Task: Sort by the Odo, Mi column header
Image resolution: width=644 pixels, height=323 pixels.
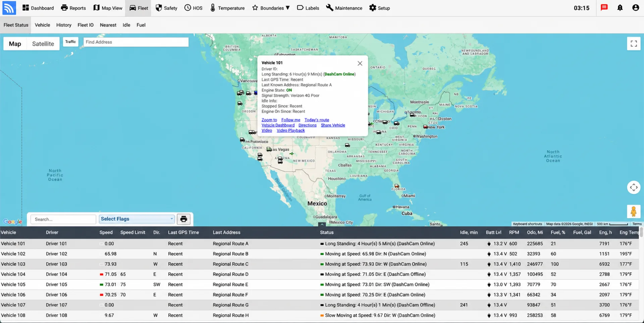Action: click(x=535, y=232)
